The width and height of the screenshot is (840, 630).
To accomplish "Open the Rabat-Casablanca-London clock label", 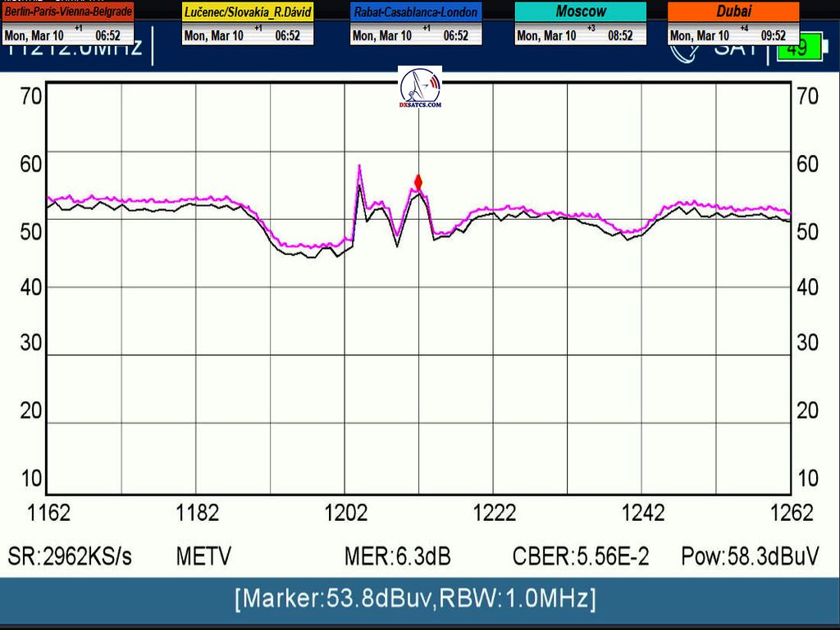I will coord(416,12).
